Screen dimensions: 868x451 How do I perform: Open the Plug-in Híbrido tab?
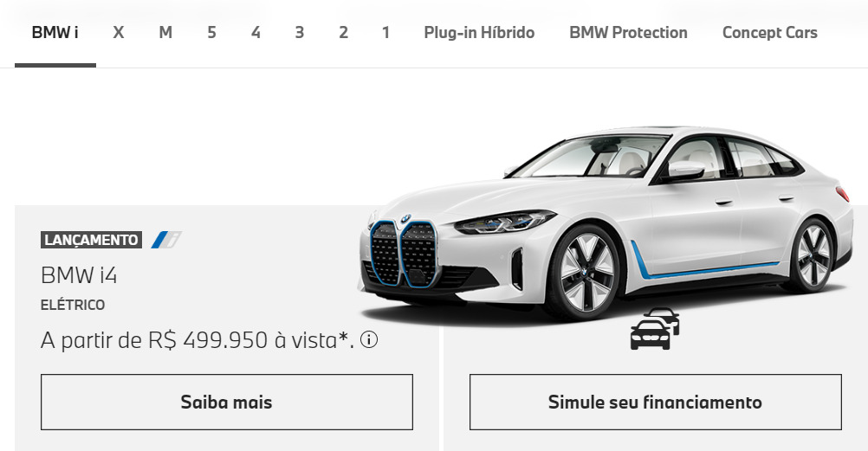coord(479,33)
